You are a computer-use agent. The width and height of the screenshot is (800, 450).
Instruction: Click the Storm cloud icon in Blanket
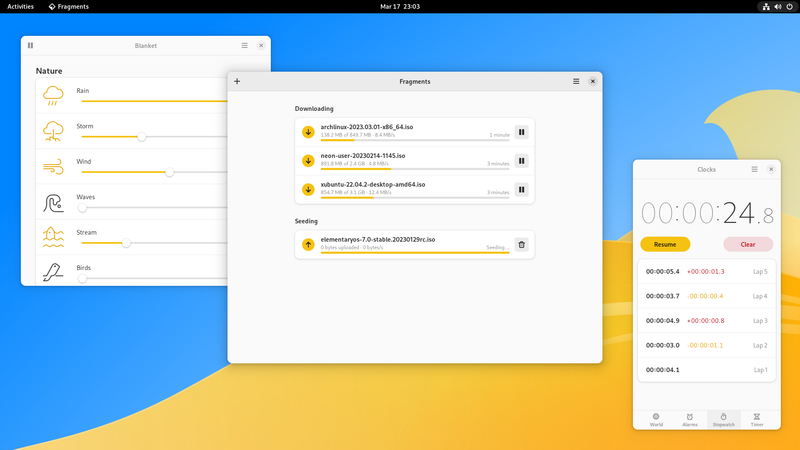click(53, 131)
